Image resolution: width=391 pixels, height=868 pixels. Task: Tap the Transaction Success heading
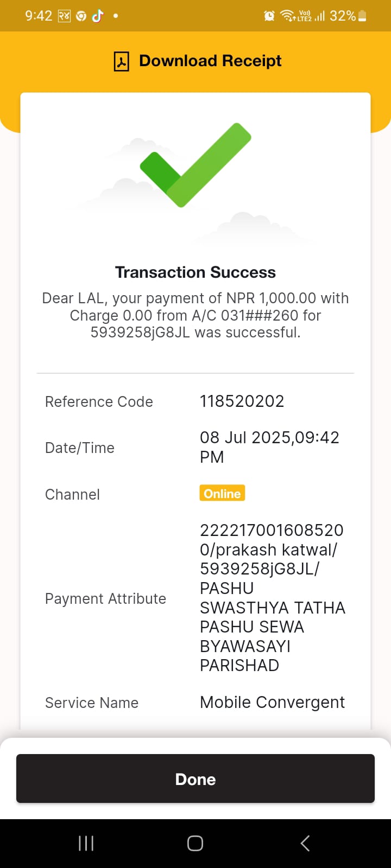[195, 272]
